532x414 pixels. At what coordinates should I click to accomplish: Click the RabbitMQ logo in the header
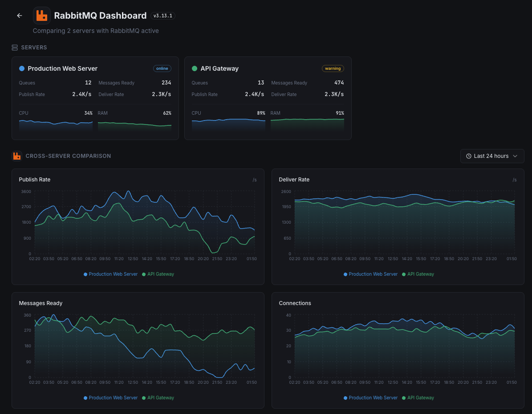[x=41, y=15]
